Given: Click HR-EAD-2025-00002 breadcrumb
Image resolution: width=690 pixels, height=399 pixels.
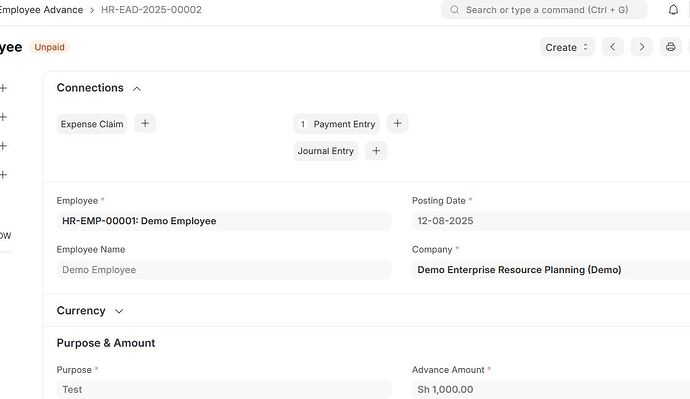Looking at the screenshot, I should point(151,10).
